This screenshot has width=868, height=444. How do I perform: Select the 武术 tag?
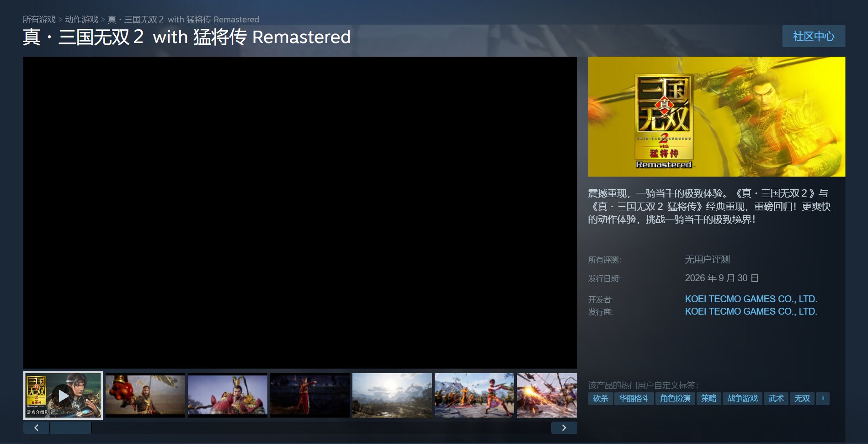pyautogui.click(x=776, y=398)
